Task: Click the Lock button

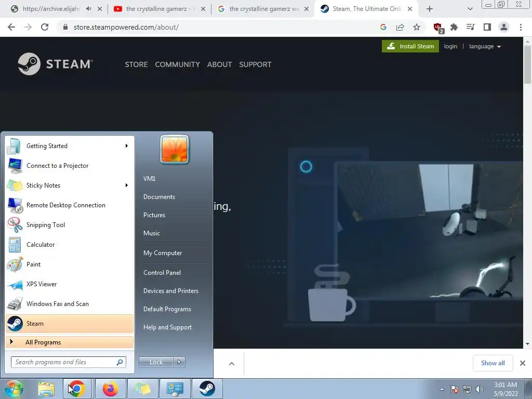Action: pyautogui.click(x=156, y=362)
